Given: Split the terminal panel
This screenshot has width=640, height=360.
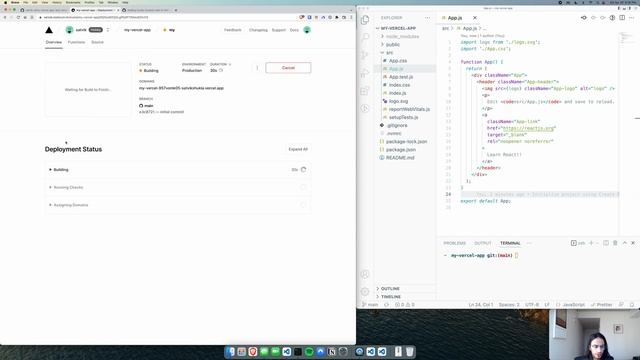Looking at the screenshot, I should pos(606,243).
